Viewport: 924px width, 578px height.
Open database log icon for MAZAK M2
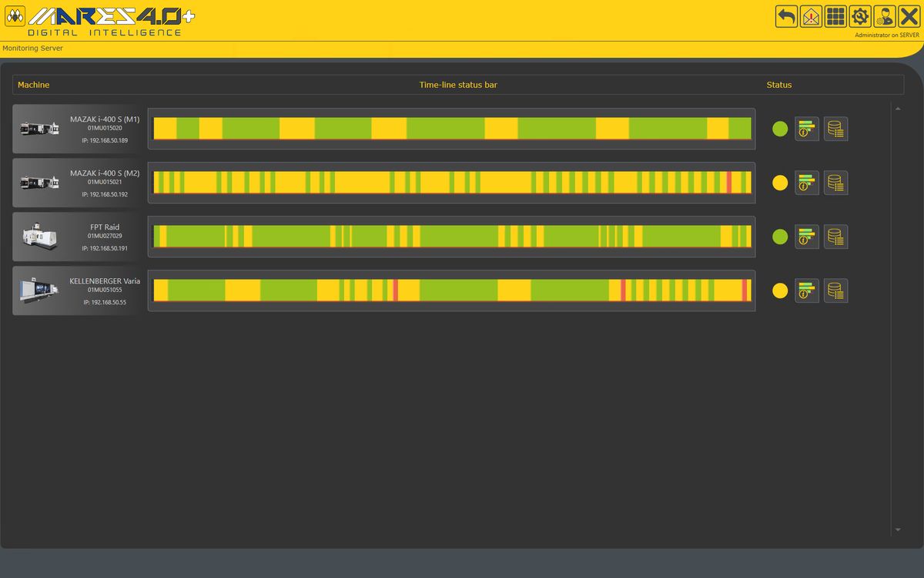coord(835,183)
